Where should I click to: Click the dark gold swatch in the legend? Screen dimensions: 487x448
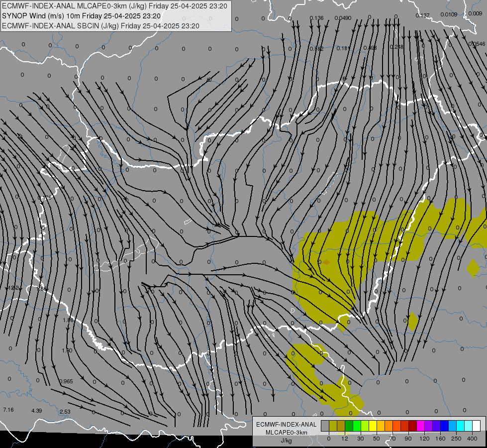[x=341, y=426]
